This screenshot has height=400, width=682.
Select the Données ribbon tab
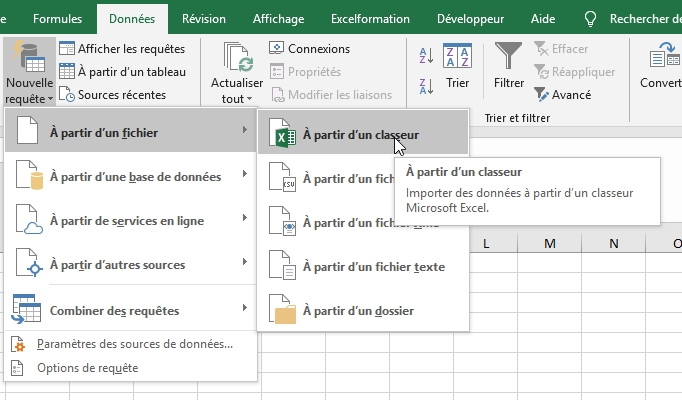132,19
